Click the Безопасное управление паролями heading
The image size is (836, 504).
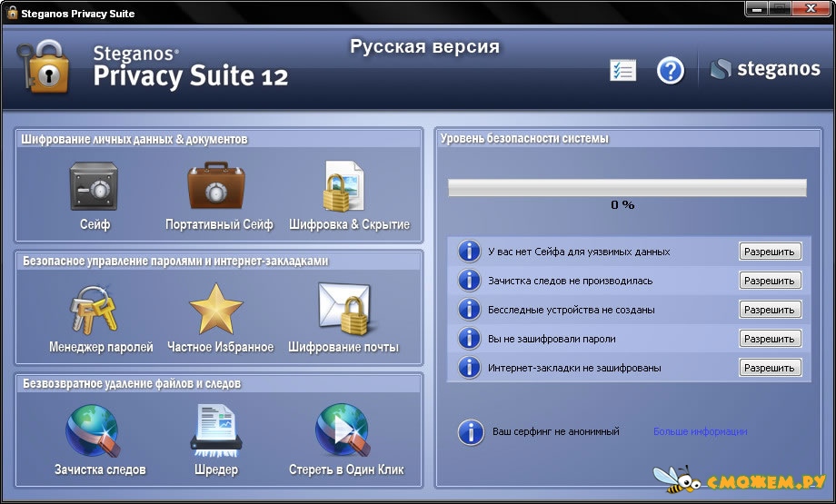[175, 261]
